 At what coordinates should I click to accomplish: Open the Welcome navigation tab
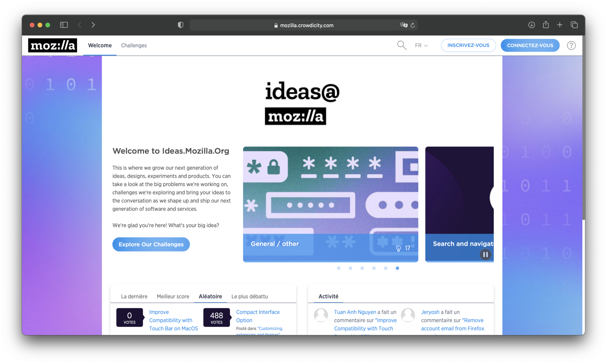[100, 45]
